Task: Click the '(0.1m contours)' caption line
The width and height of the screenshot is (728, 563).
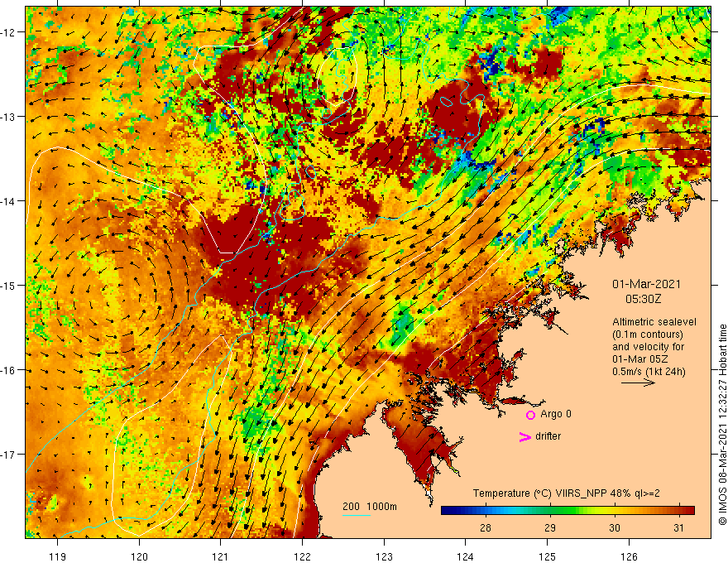Action: pos(648,334)
